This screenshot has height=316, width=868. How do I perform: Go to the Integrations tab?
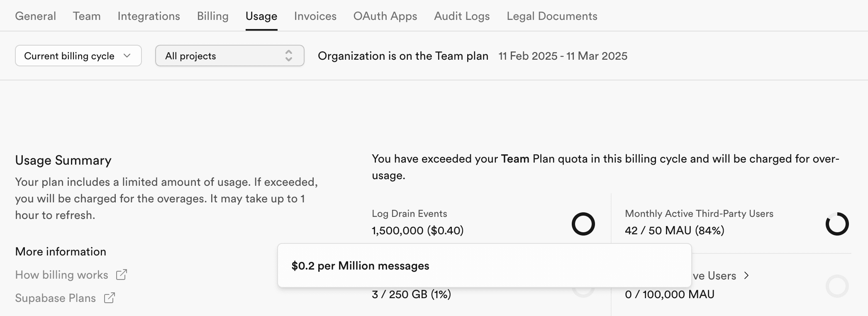point(149,16)
